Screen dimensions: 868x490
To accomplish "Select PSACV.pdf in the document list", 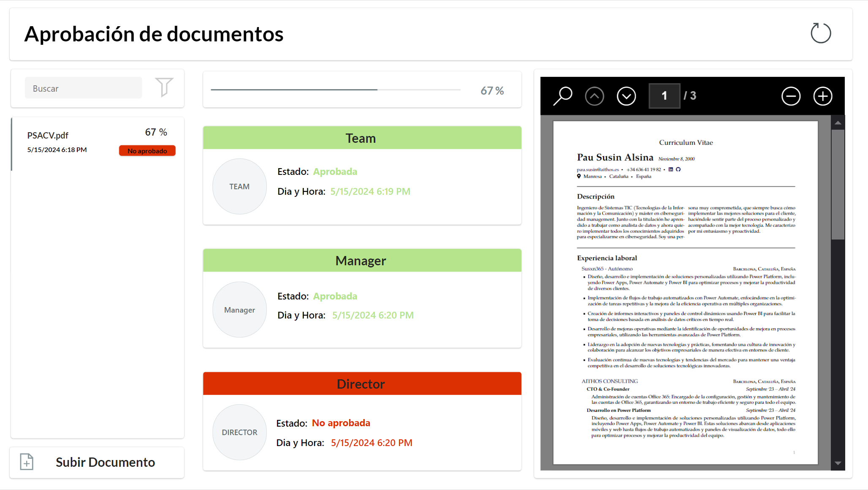I will pyautogui.click(x=48, y=136).
